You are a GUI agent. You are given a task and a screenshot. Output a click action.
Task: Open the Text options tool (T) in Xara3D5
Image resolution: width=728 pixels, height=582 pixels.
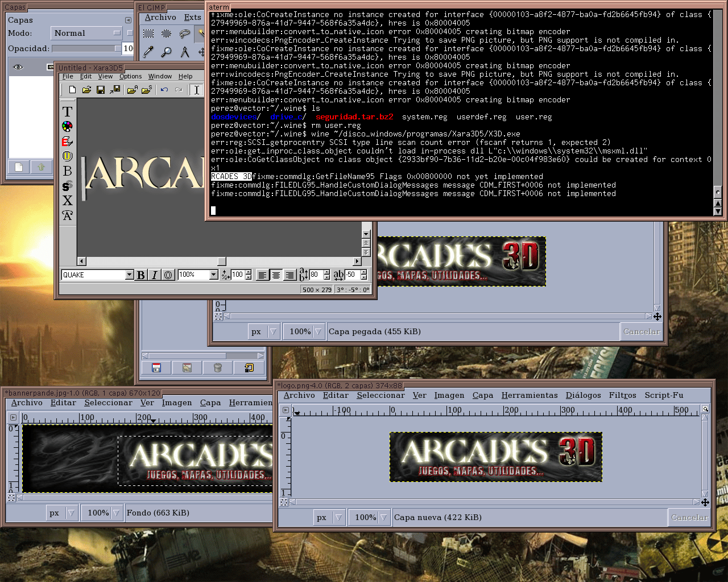coord(68,111)
